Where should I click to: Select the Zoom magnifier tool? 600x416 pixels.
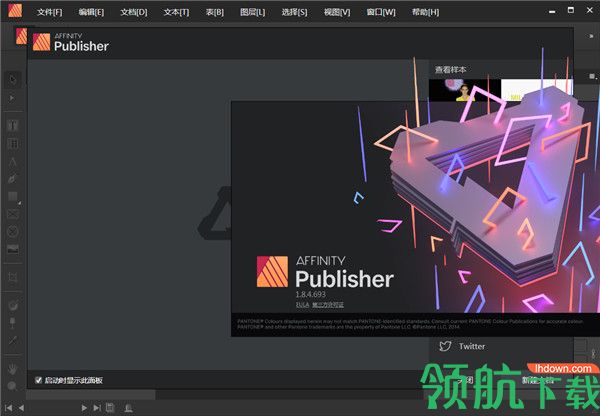tap(13, 386)
